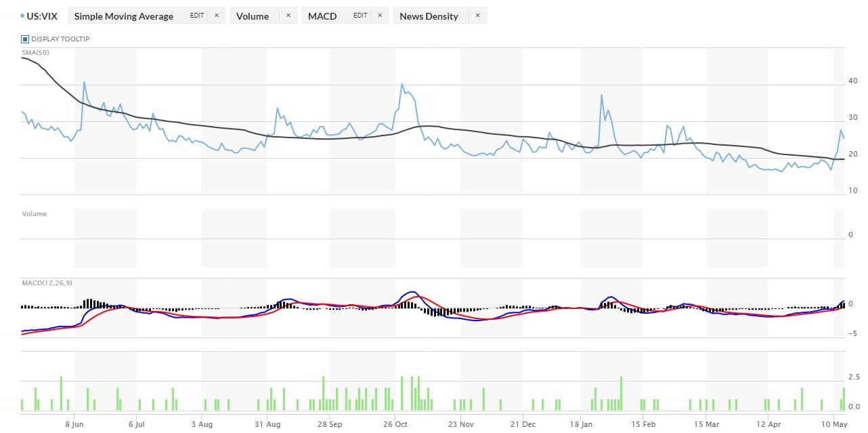Screen dimensions: 868x433
Task: Click the 20 price axis label
Action: (x=853, y=154)
